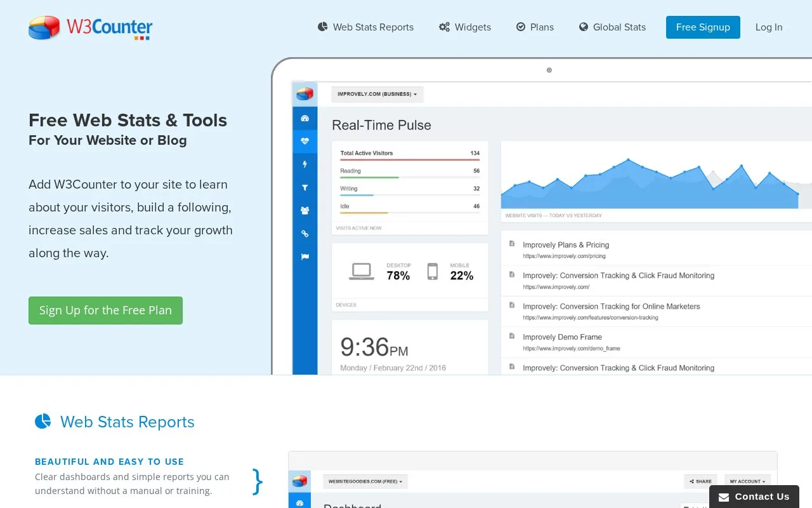This screenshot has width=812, height=508.
Task: Click the document icon beside Improvely Plans & Pricing
Action: [x=512, y=244]
